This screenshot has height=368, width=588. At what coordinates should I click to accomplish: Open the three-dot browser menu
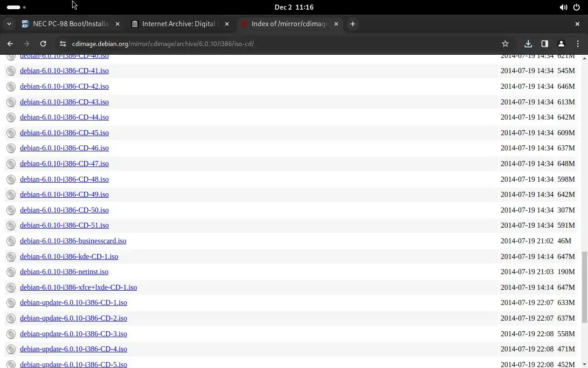point(578,44)
